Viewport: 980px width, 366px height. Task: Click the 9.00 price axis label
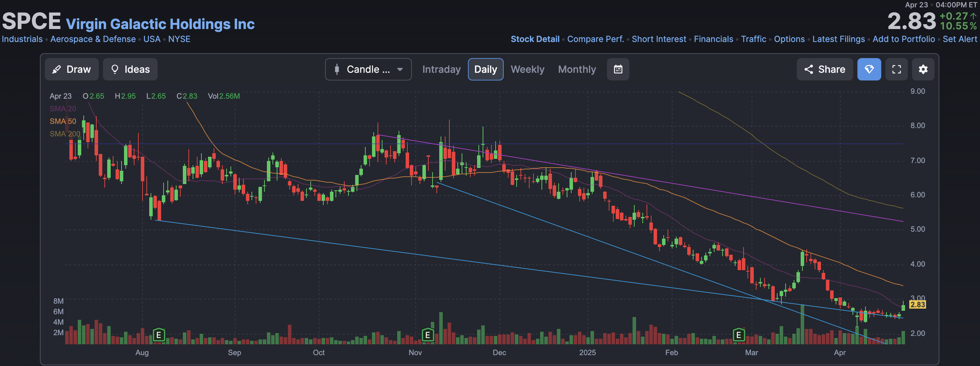[918, 91]
